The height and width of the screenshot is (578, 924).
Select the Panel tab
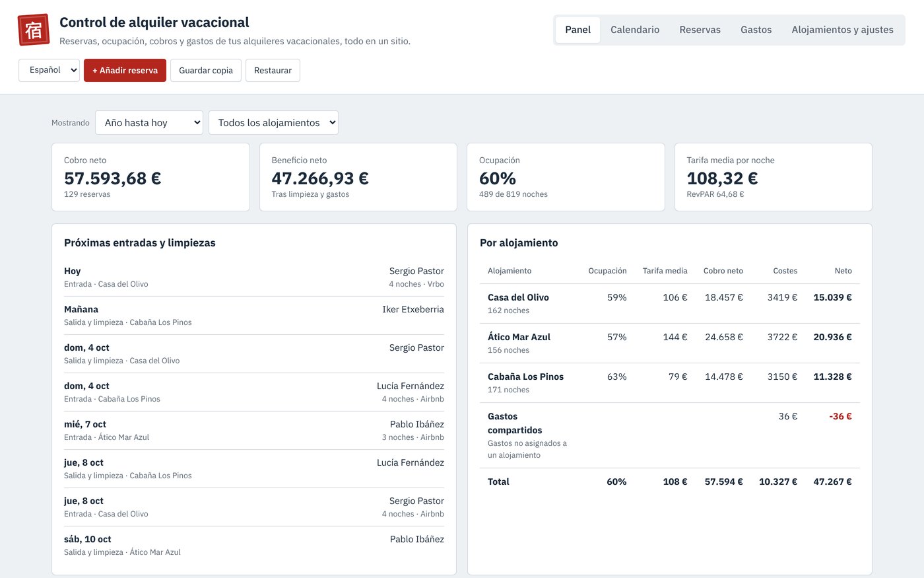[x=577, y=30]
